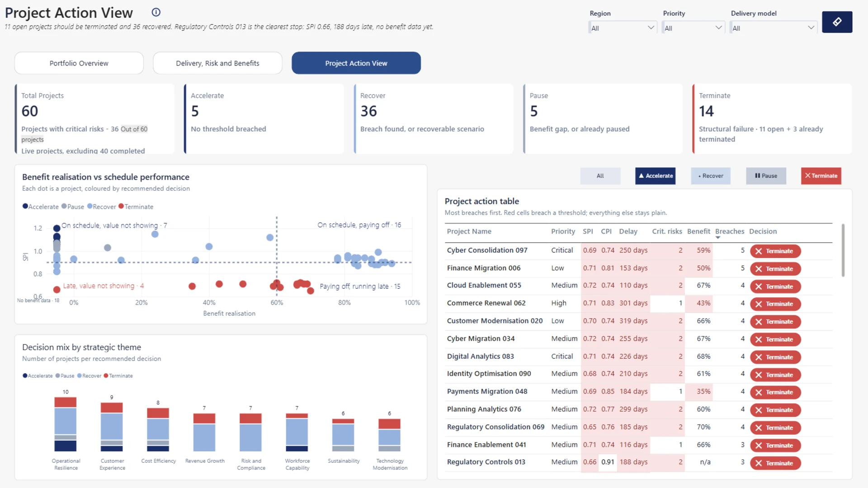The height and width of the screenshot is (488, 868).
Task: Click the sort arrow under Breaches
Action: click(x=718, y=238)
